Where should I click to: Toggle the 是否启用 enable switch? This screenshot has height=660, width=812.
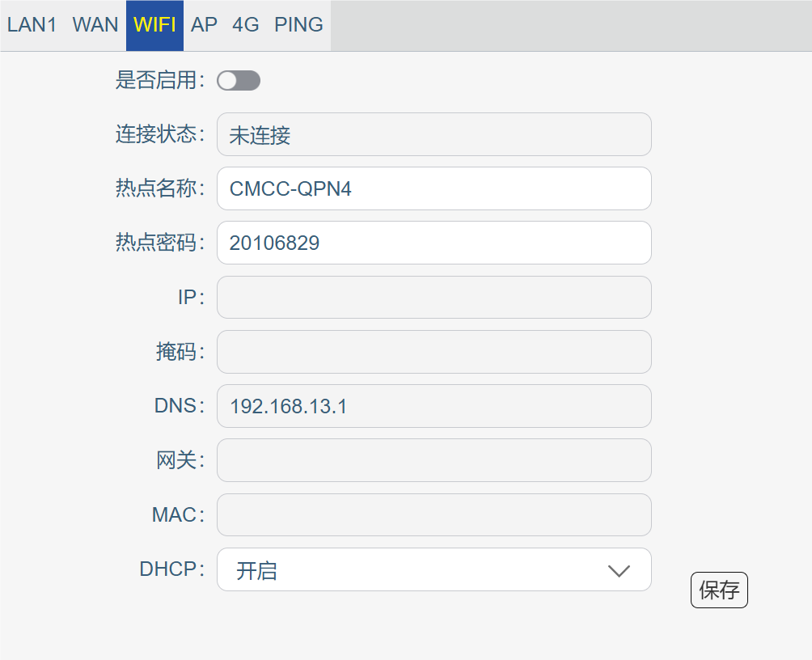239,80
